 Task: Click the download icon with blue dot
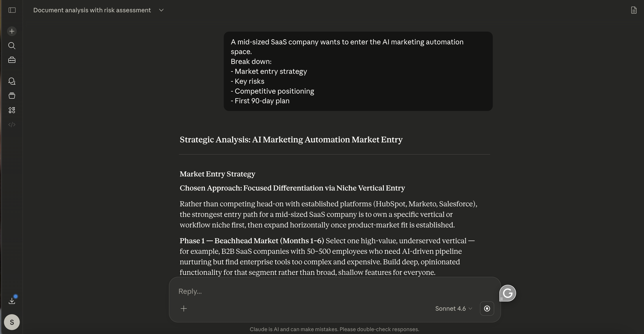pyautogui.click(x=12, y=301)
